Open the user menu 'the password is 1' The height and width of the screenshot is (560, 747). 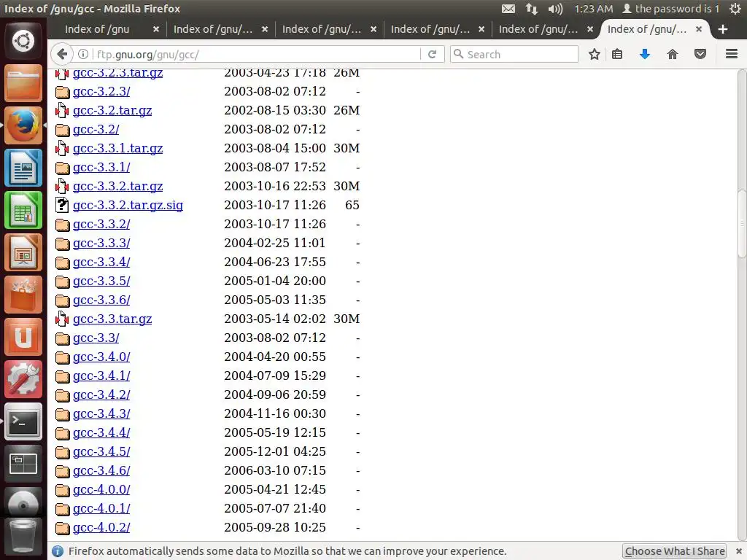(x=671, y=9)
